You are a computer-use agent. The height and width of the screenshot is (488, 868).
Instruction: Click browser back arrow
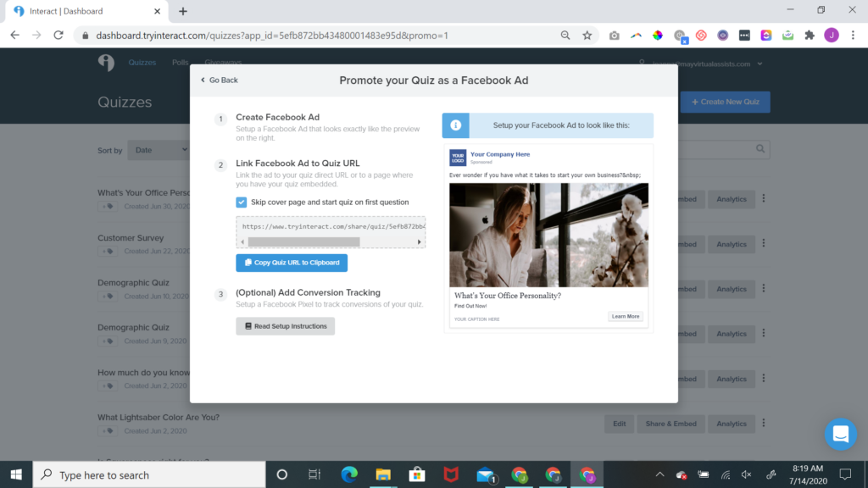coord(15,36)
